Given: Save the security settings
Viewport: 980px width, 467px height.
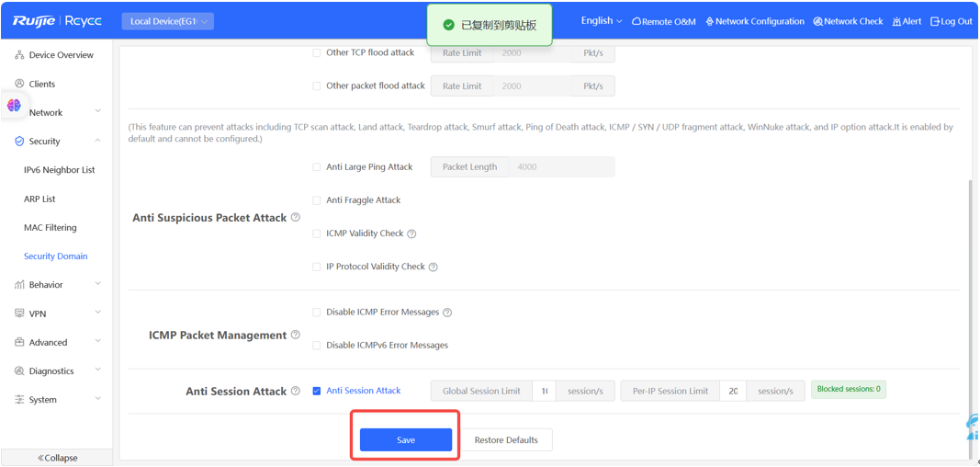Looking at the screenshot, I should [x=406, y=440].
